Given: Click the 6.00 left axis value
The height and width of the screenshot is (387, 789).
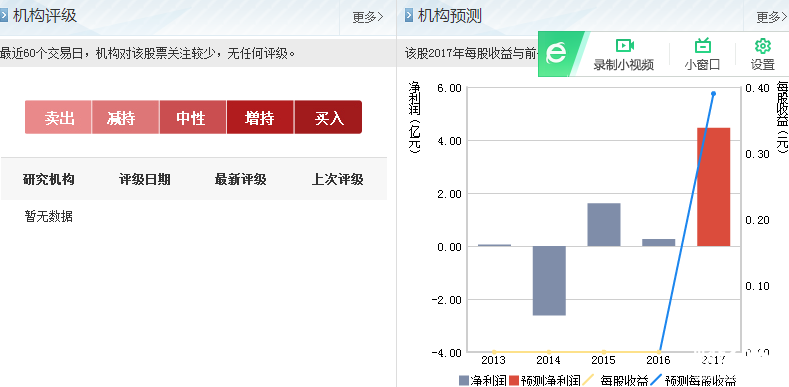Looking at the screenshot, I should (x=450, y=88).
